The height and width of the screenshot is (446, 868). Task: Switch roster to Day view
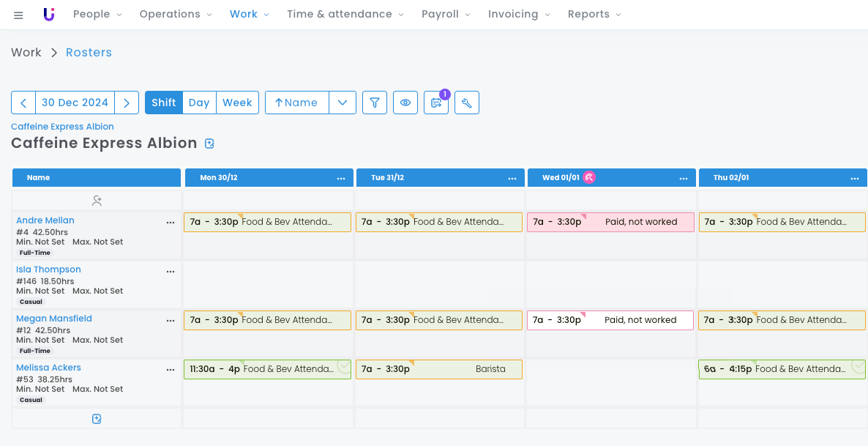tap(199, 103)
